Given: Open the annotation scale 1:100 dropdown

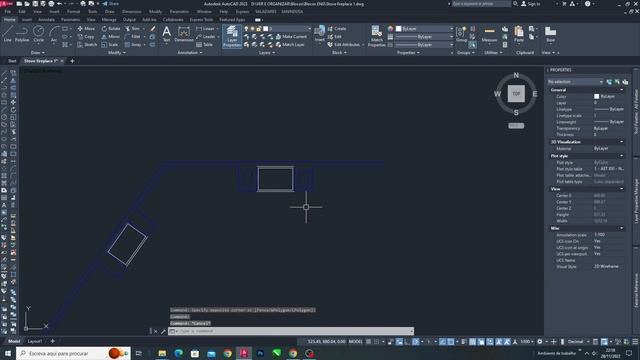Looking at the screenshot, I should 527,341.
